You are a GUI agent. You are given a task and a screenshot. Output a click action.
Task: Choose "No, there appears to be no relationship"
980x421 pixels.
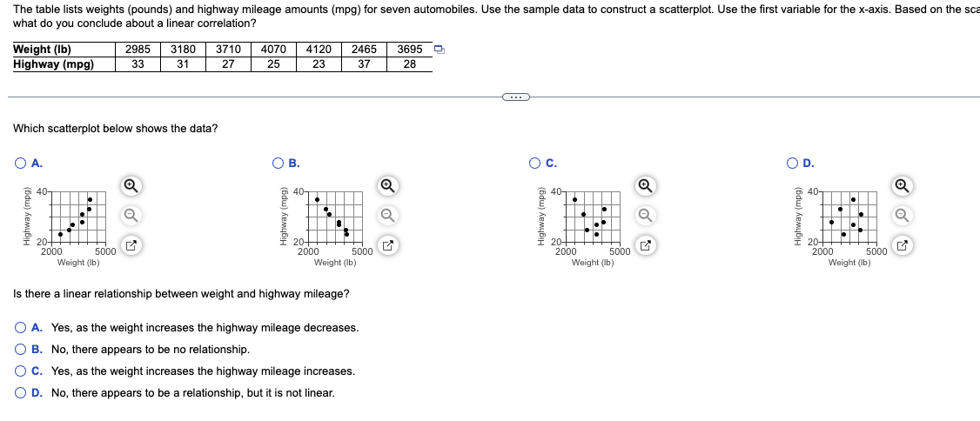[x=20, y=350]
